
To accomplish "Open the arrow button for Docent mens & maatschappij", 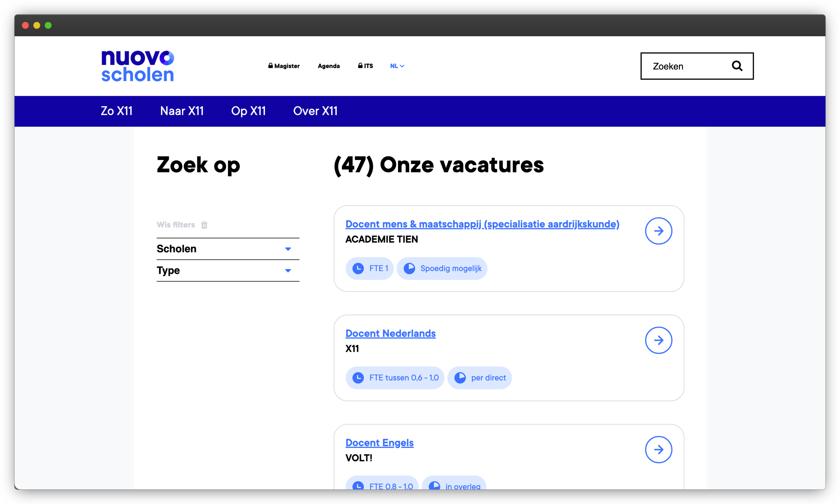I will (x=658, y=231).
